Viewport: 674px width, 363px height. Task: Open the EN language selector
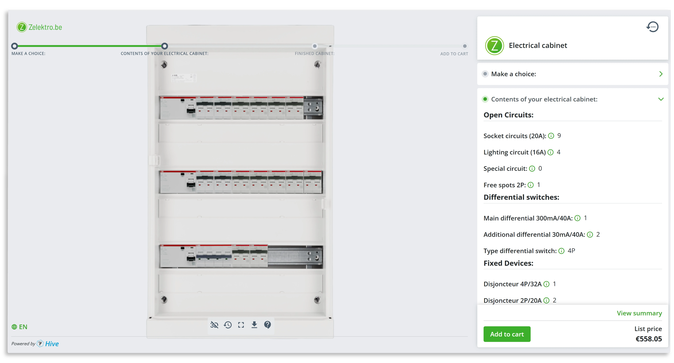click(x=20, y=327)
